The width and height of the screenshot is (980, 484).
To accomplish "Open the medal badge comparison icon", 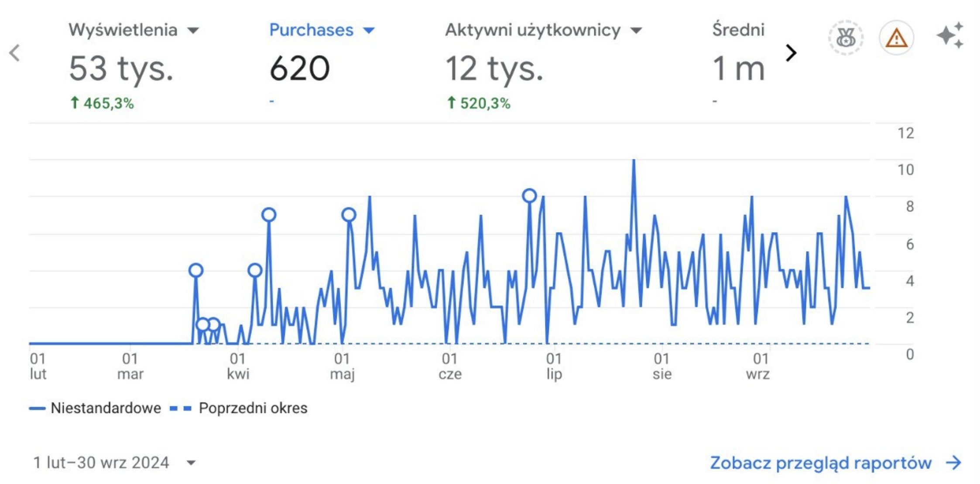I will point(846,37).
